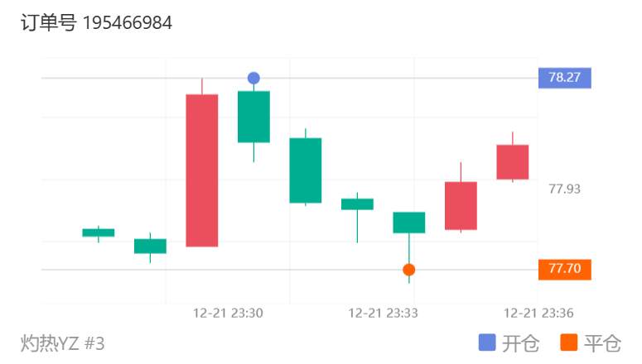Select the tall red candlestick body
Image resolution: width=642 pixels, height=364 pixels.
click(x=202, y=170)
